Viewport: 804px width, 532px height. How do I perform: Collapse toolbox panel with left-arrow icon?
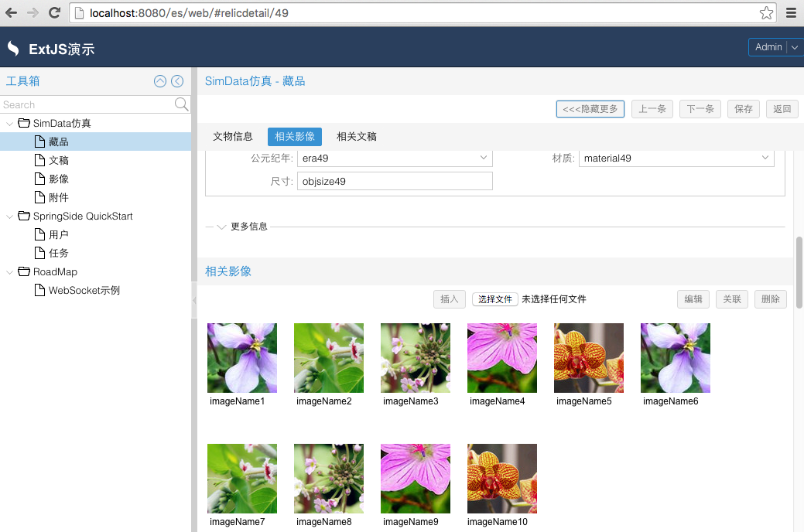point(177,81)
